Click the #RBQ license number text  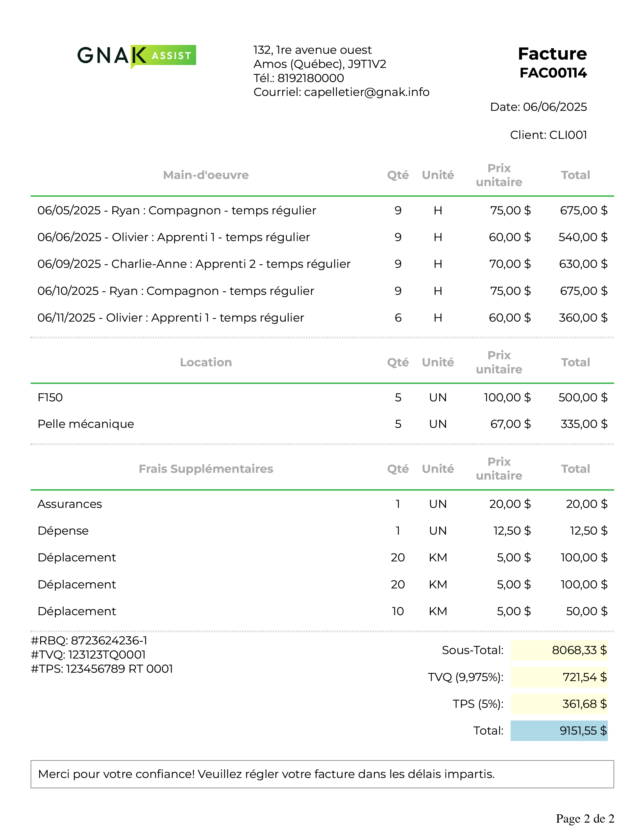click(89, 640)
